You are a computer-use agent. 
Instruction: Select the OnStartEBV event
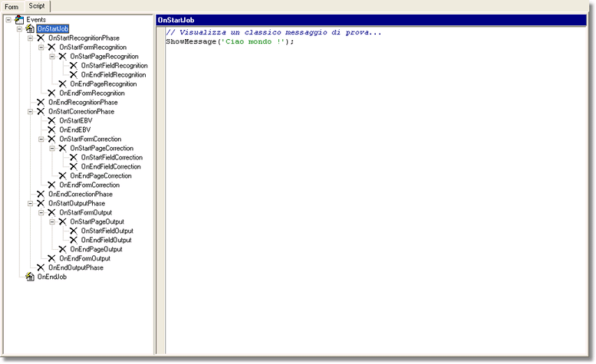pos(76,121)
